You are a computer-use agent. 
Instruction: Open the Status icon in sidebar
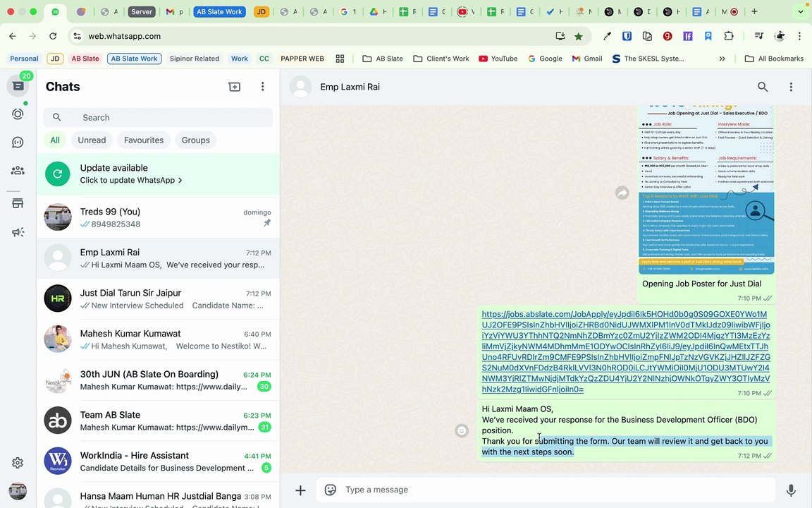coord(18,114)
